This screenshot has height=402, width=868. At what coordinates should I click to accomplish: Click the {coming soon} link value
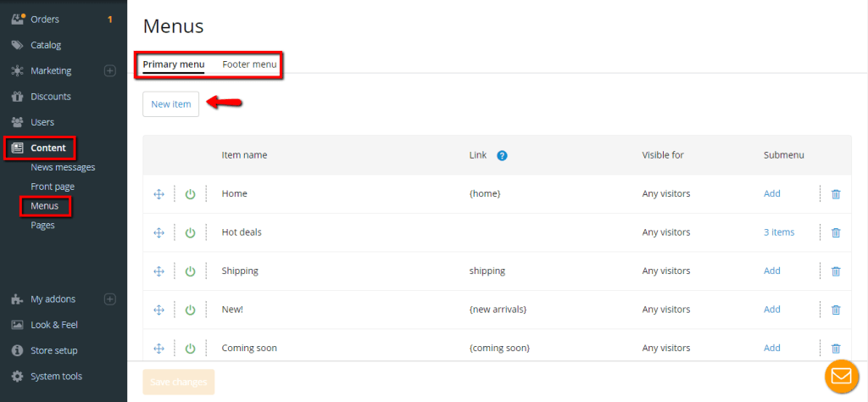[x=499, y=348]
